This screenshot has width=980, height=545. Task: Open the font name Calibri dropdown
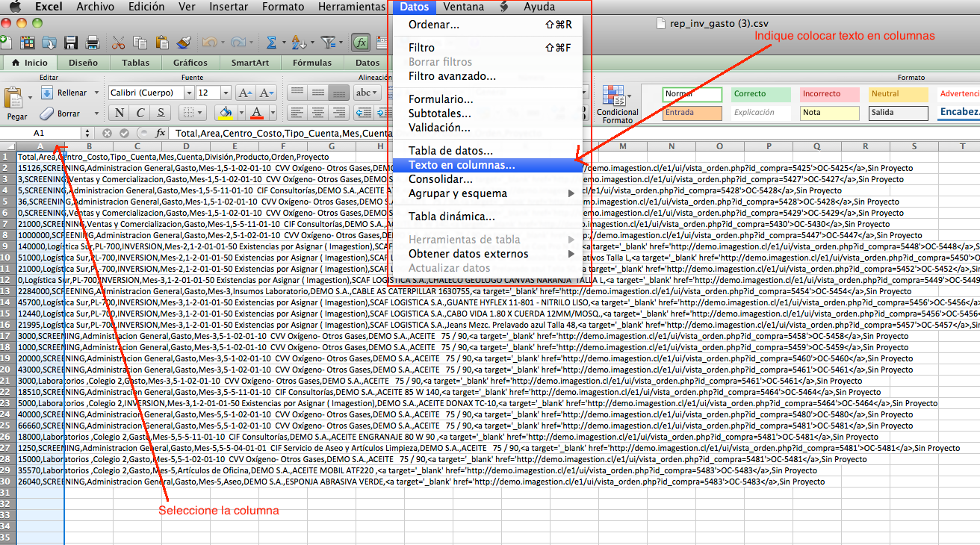click(188, 93)
